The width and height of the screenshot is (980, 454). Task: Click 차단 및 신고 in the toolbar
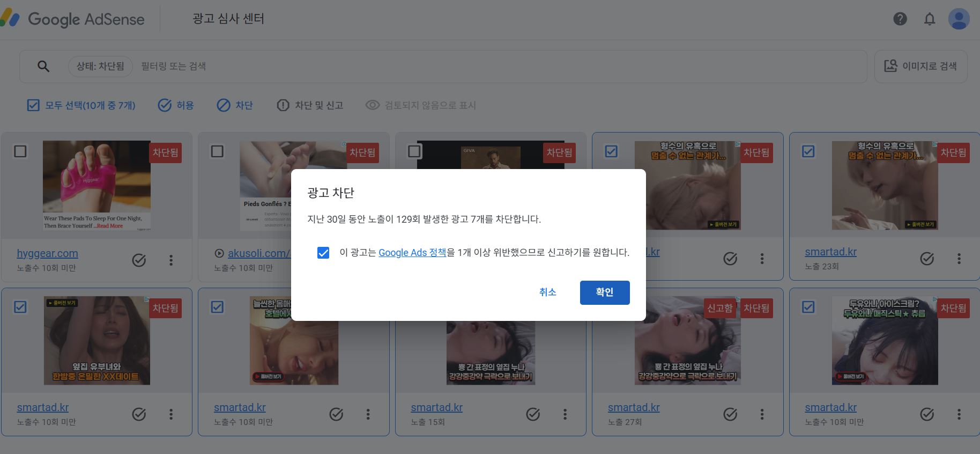(x=309, y=105)
